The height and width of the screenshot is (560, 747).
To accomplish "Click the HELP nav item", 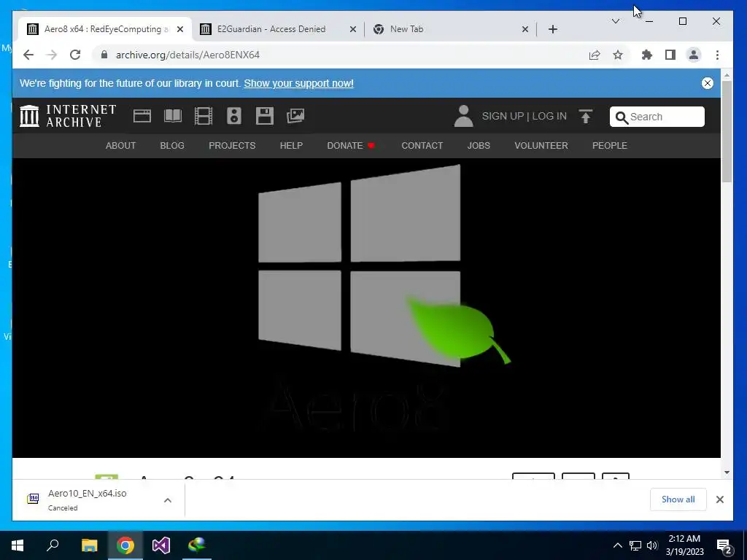I will [x=291, y=146].
